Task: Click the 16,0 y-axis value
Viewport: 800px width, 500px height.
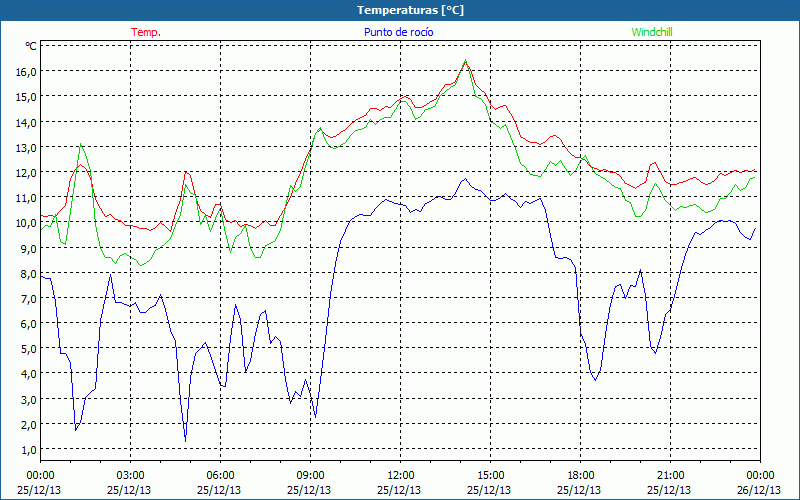Action: click(27, 72)
